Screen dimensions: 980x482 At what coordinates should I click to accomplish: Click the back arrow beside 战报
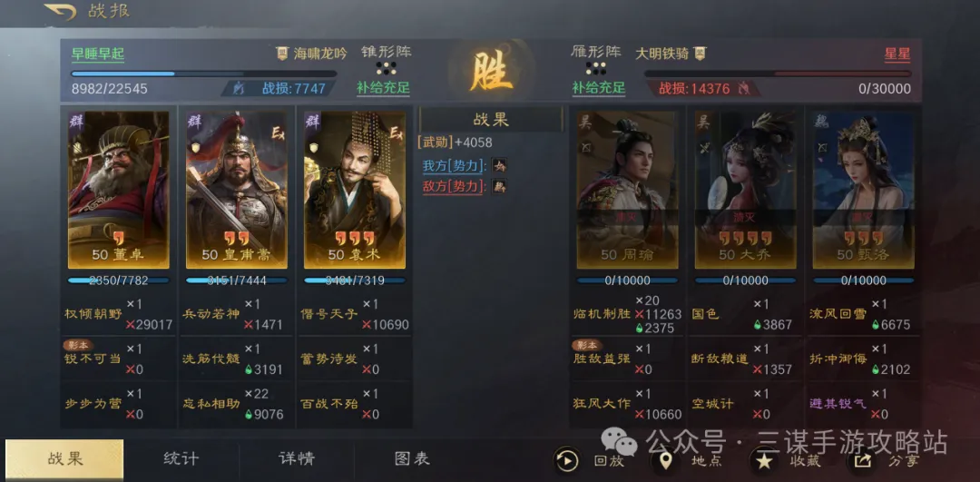pyautogui.click(x=60, y=12)
